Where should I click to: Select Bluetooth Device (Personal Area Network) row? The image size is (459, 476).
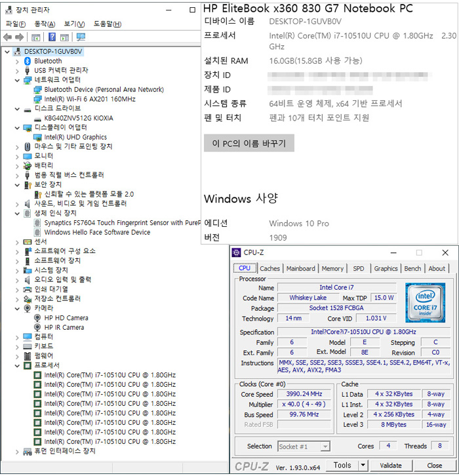click(99, 90)
